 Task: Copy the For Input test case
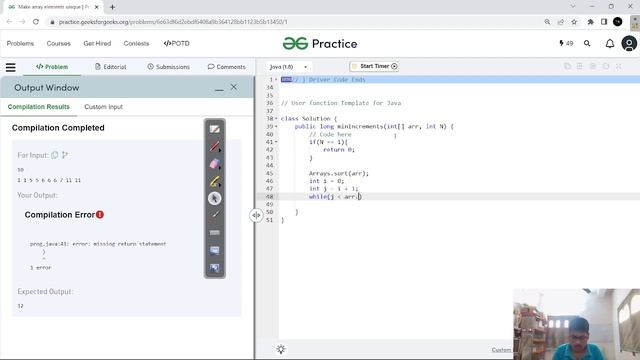tap(55, 155)
